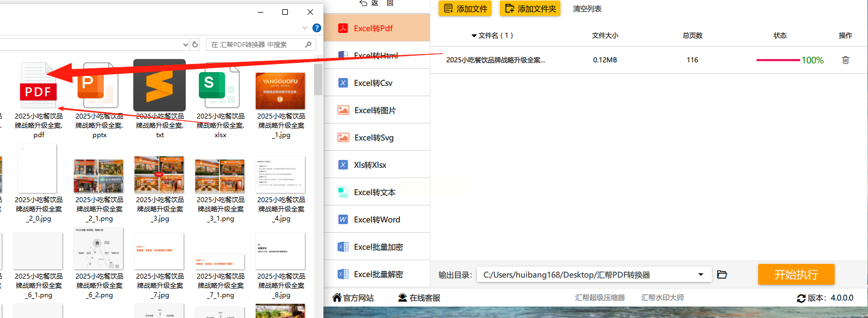Click the blue help question mark icon
The image size is (868, 318).
tap(316, 28)
